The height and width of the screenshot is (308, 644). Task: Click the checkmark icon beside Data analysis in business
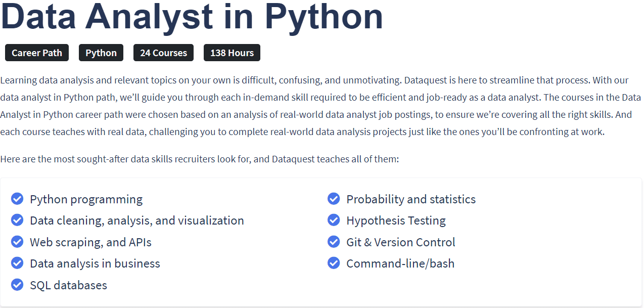pyautogui.click(x=17, y=263)
